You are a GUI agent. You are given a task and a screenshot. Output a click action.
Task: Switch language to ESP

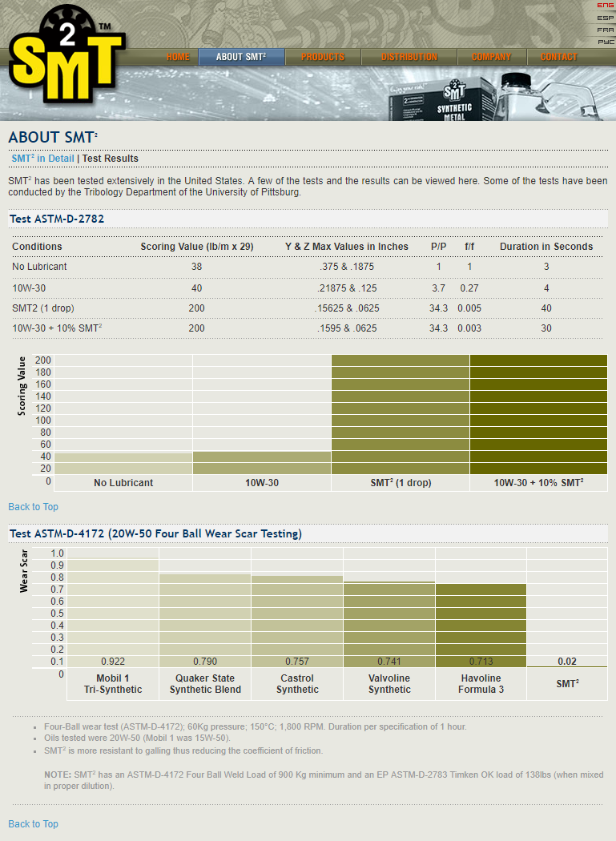(605, 18)
